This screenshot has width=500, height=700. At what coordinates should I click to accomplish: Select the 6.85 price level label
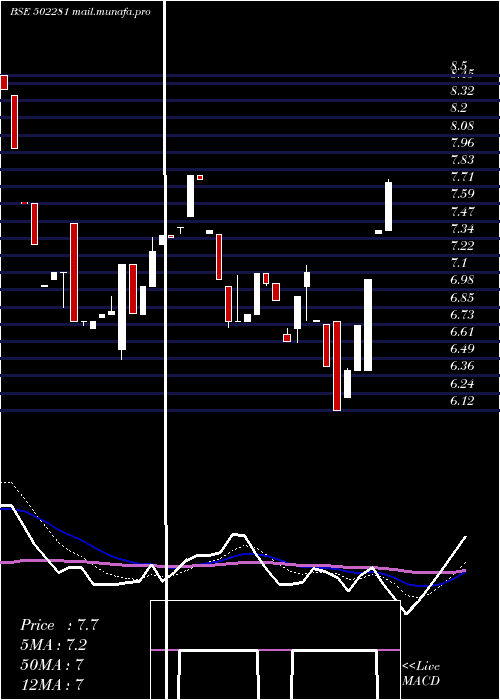462,297
